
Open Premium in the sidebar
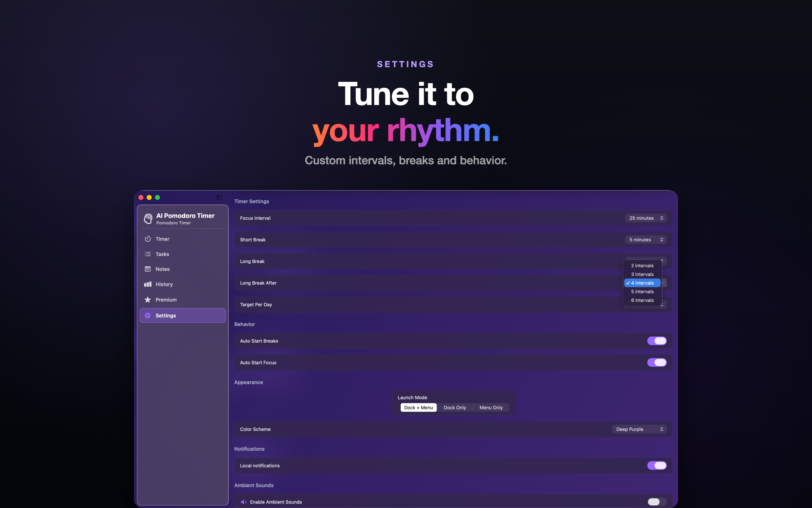pyautogui.click(x=182, y=299)
